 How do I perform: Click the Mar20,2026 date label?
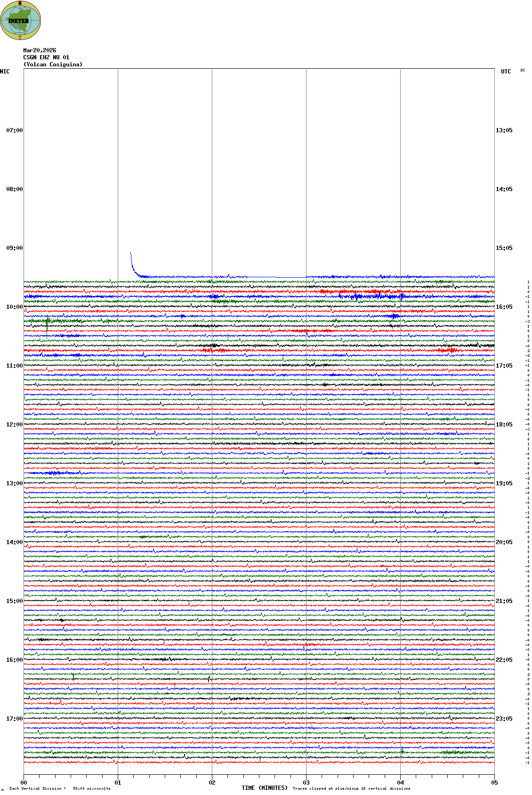[x=40, y=50]
